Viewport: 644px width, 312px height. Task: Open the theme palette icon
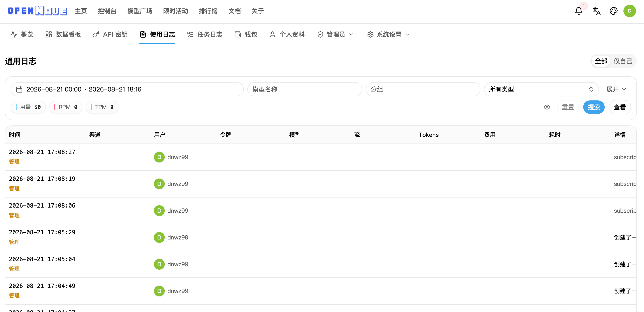click(x=614, y=11)
